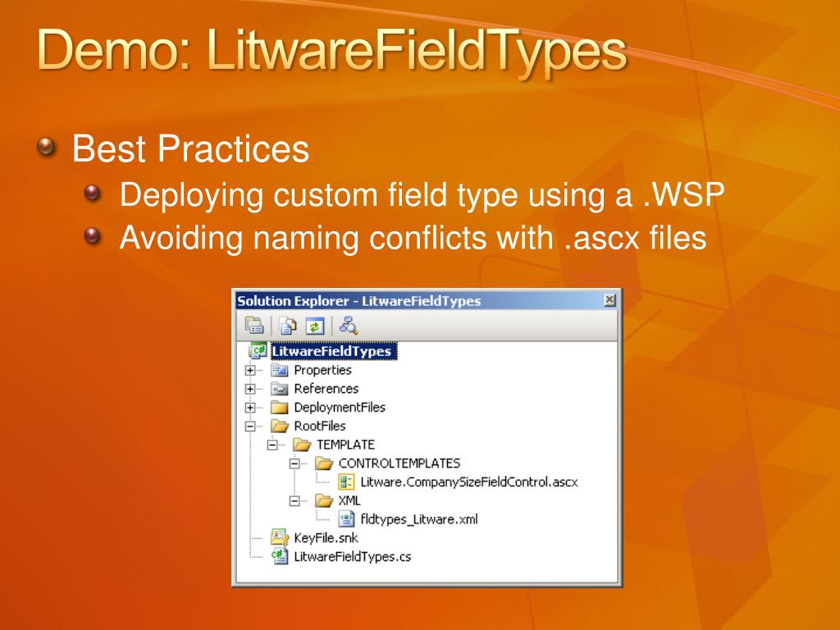Click the TEMPLATE folder icon
The image size is (840, 630).
click(302, 445)
